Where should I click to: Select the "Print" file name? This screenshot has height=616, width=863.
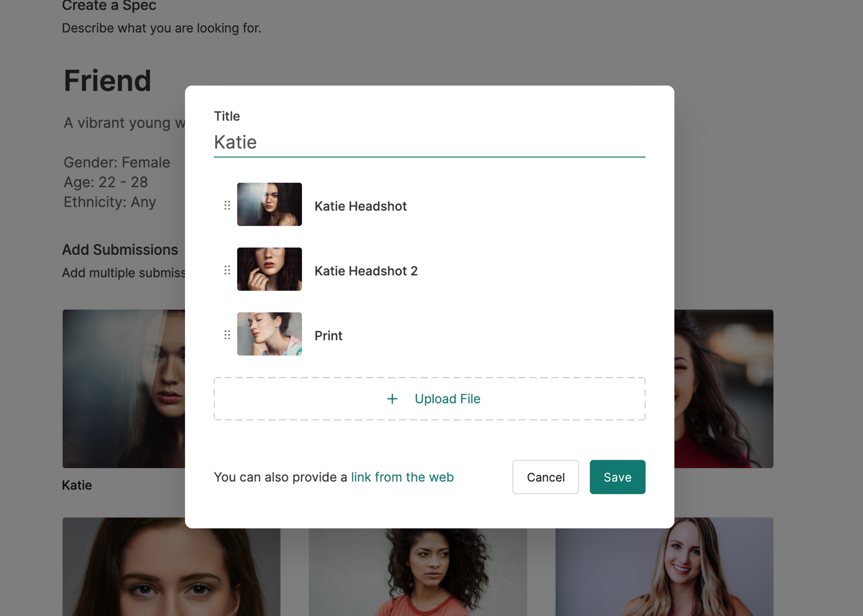coord(329,336)
